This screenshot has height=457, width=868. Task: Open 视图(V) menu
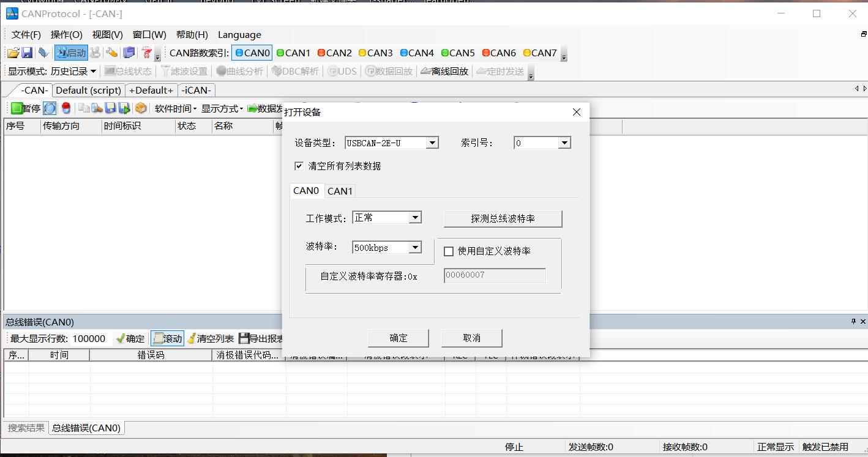tap(108, 35)
